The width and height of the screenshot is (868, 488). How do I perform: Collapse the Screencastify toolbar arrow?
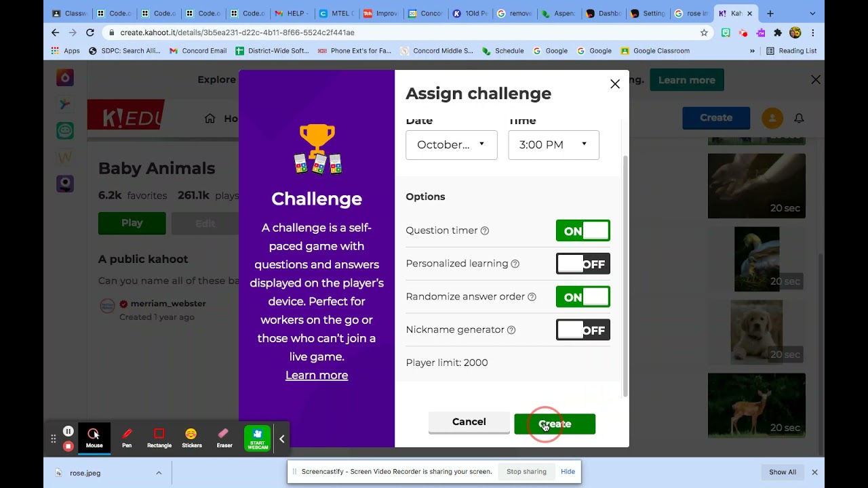pos(282,439)
